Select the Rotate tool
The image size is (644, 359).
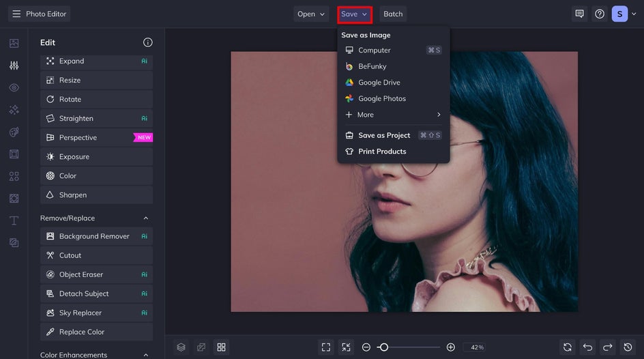point(96,100)
